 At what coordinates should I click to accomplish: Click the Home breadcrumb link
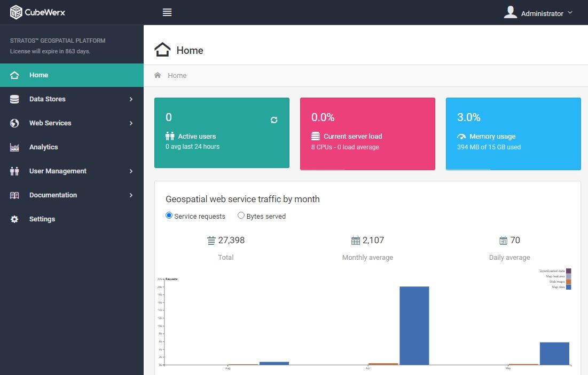click(177, 75)
